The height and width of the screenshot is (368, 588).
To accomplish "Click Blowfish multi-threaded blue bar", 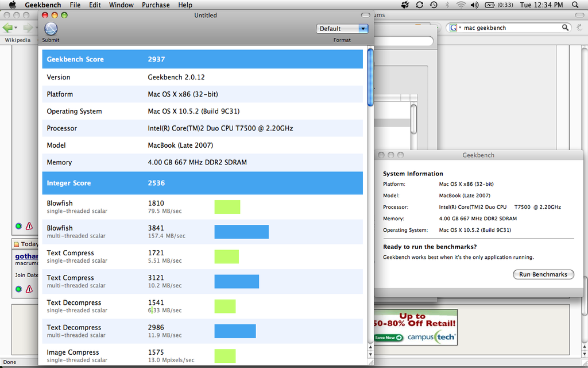I will pyautogui.click(x=242, y=232).
